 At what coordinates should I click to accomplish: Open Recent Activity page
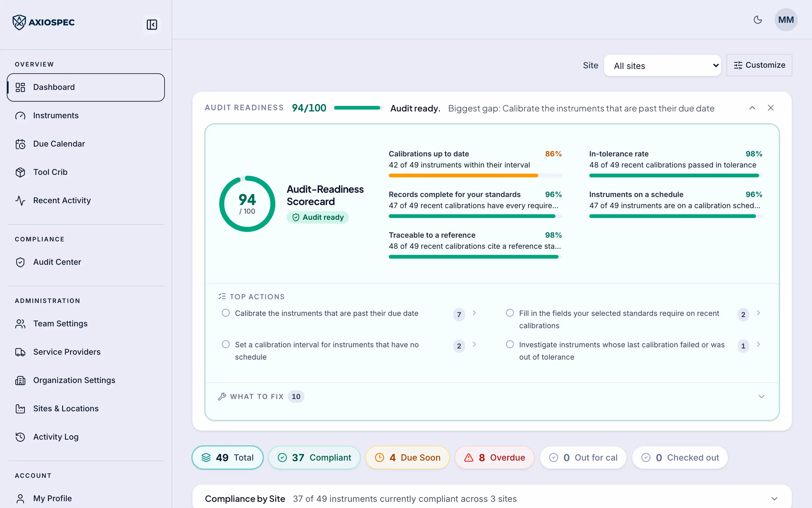tap(86, 200)
